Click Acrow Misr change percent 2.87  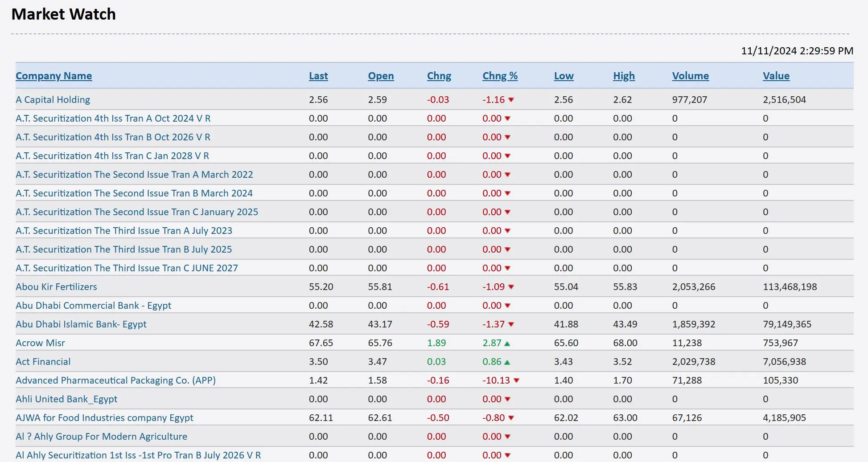pos(492,343)
